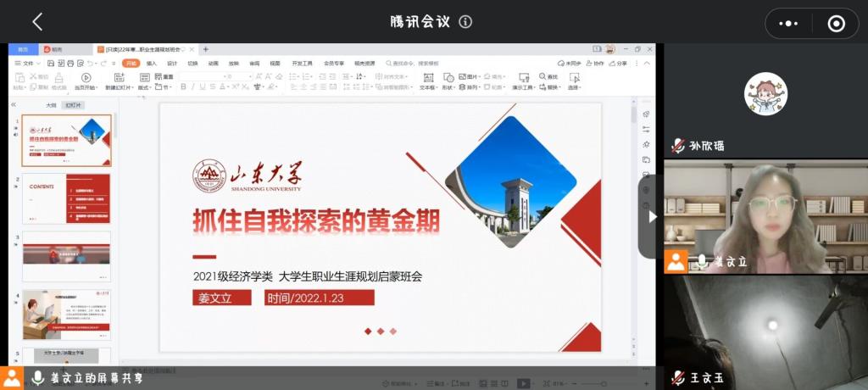Open the 选择 select dropdown

(575, 81)
